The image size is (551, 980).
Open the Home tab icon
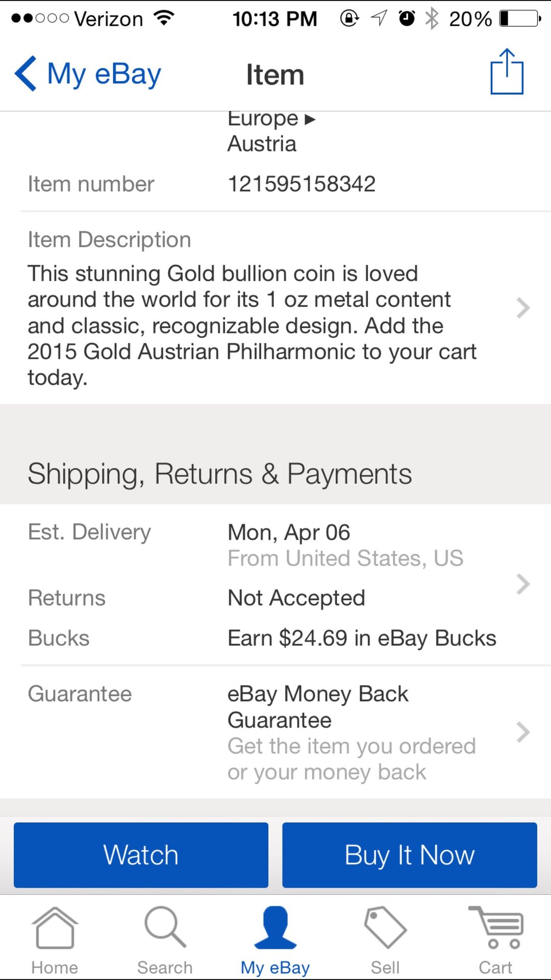click(x=55, y=927)
